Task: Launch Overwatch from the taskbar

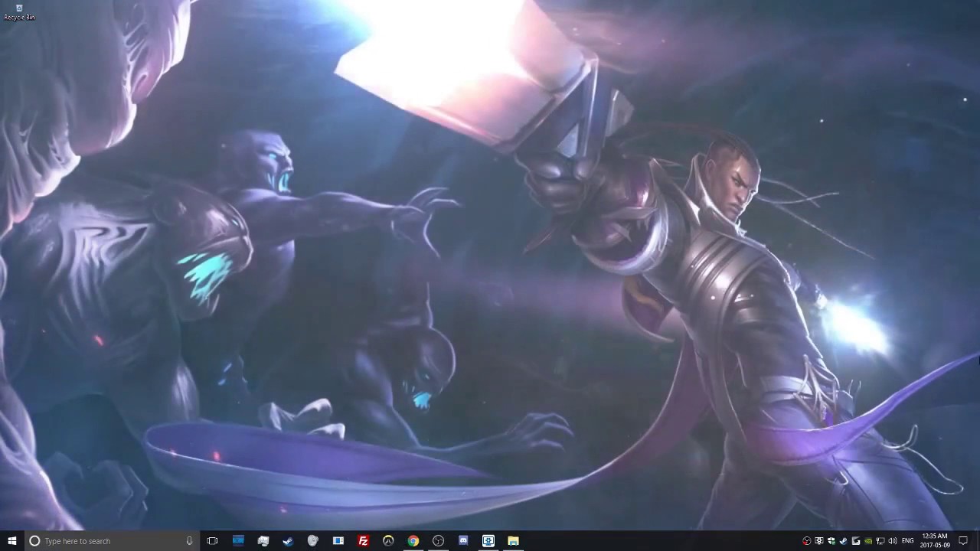Action: [388, 541]
